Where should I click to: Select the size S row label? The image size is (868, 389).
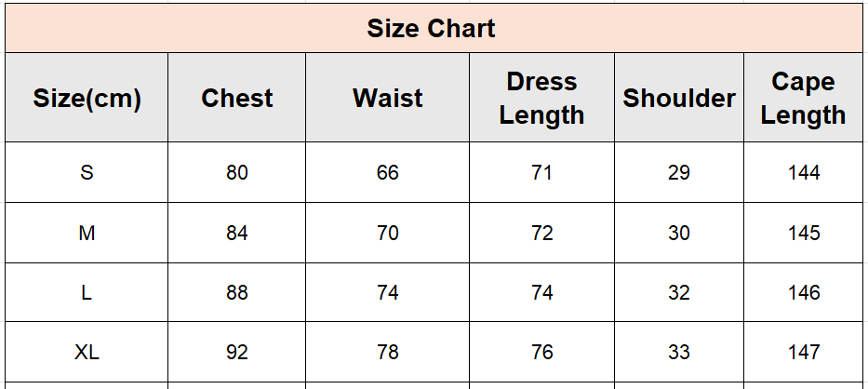click(x=87, y=172)
